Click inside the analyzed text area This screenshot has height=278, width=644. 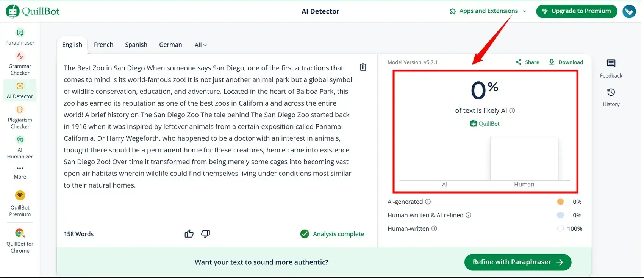click(208, 126)
